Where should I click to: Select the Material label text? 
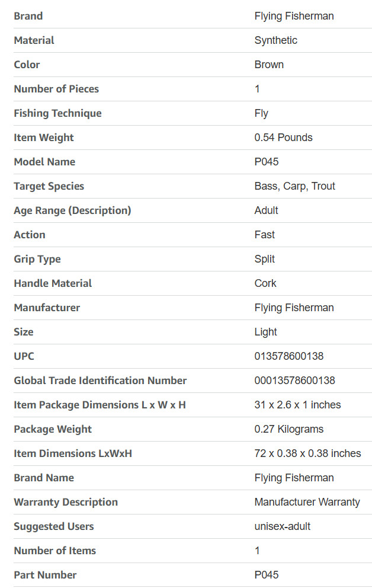(34, 40)
